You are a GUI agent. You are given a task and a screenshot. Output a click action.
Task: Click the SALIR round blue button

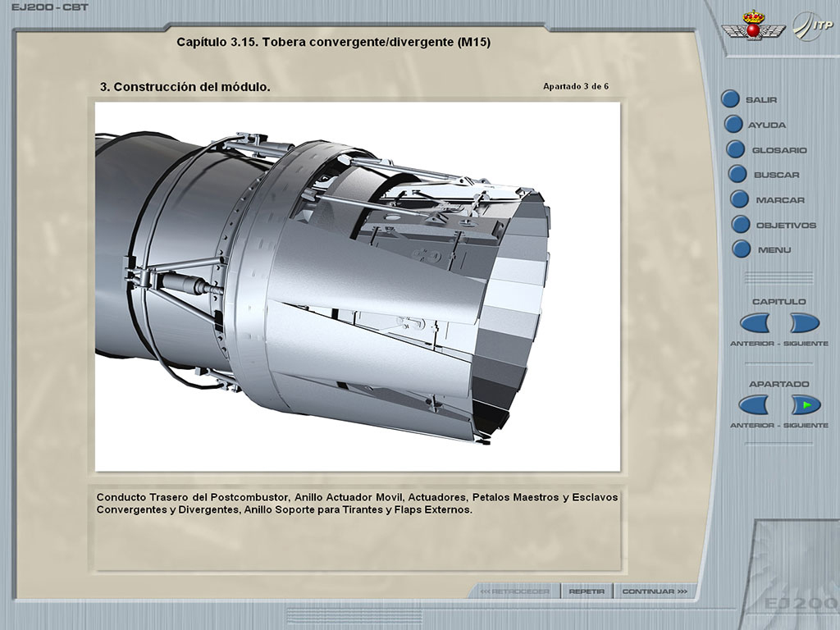[x=730, y=99]
